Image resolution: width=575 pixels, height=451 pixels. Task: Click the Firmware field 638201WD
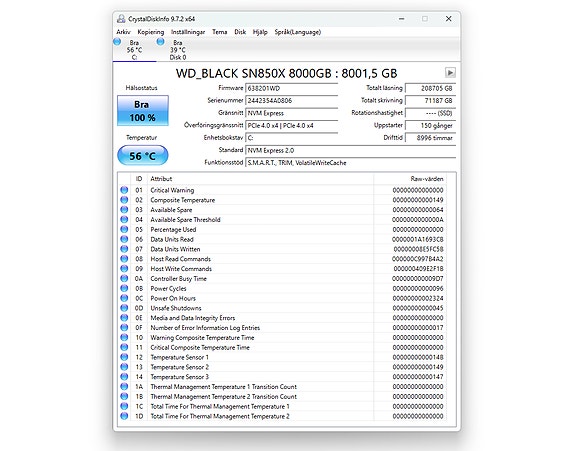coord(292,88)
